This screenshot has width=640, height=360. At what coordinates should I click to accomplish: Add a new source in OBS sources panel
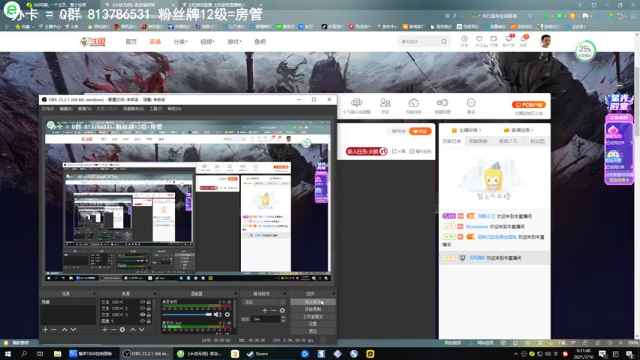(x=105, y=329)
